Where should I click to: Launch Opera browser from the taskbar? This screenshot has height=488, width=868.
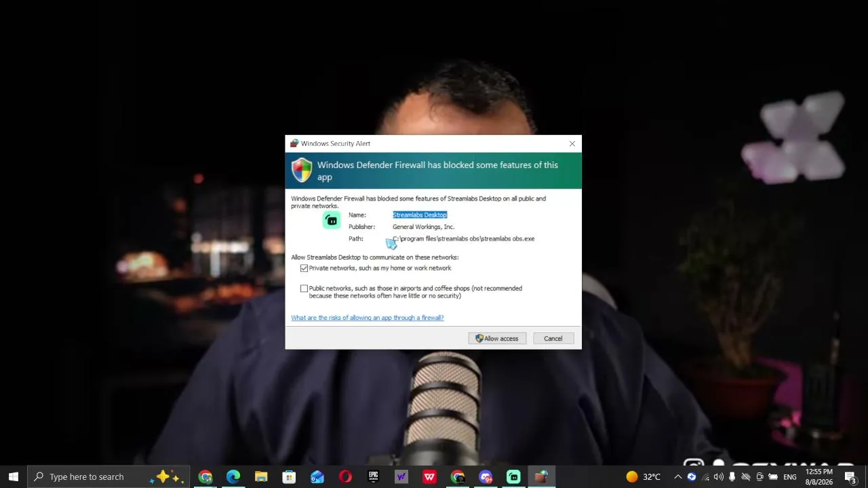(x=345, y=476)
